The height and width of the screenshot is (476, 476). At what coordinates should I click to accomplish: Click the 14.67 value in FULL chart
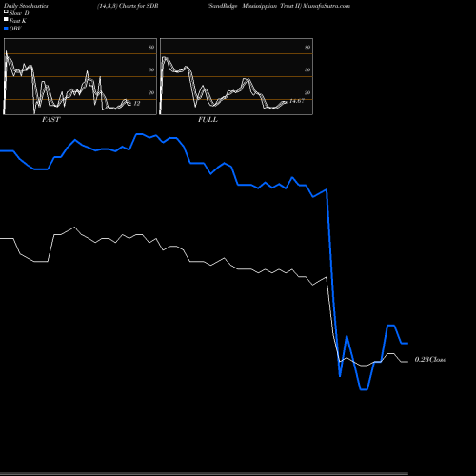pyautogui.click(x=297, y=101)
